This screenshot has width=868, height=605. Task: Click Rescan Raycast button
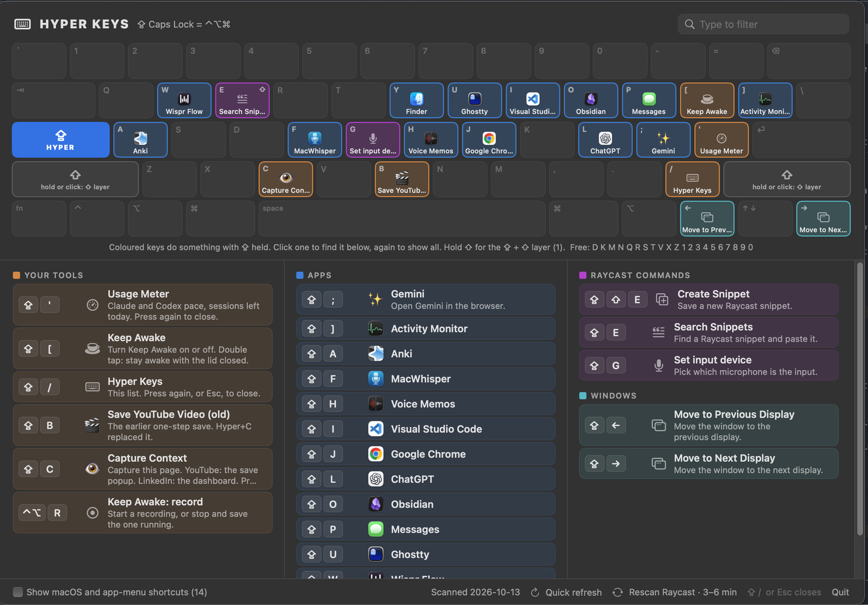674,592
